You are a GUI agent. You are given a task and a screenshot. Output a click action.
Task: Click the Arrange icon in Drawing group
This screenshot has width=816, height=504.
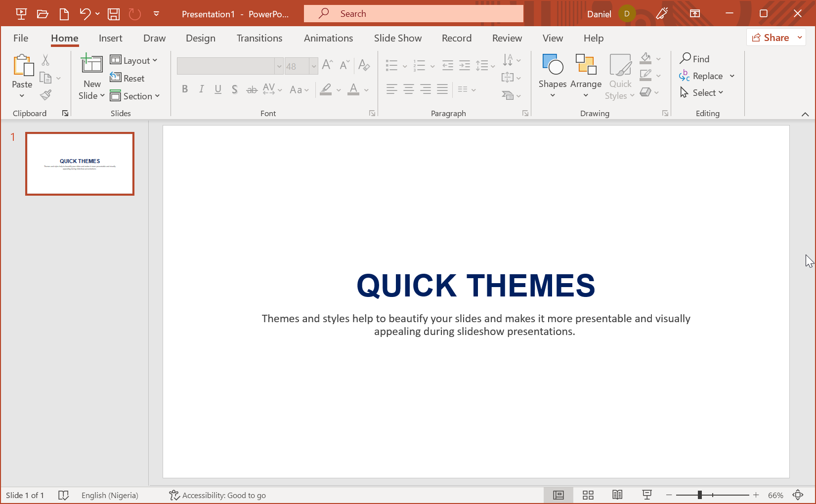586,74
